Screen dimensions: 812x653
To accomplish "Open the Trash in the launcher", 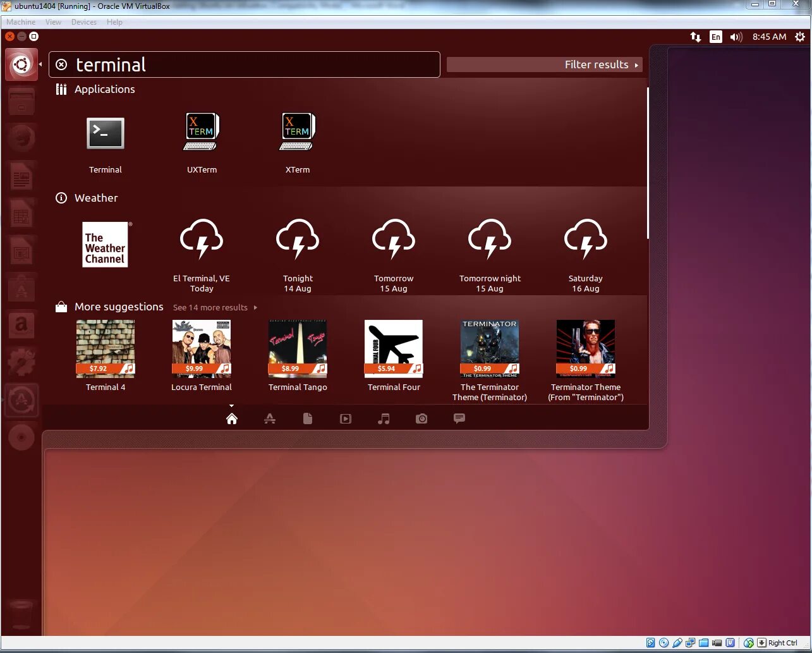I will (21, 614).
